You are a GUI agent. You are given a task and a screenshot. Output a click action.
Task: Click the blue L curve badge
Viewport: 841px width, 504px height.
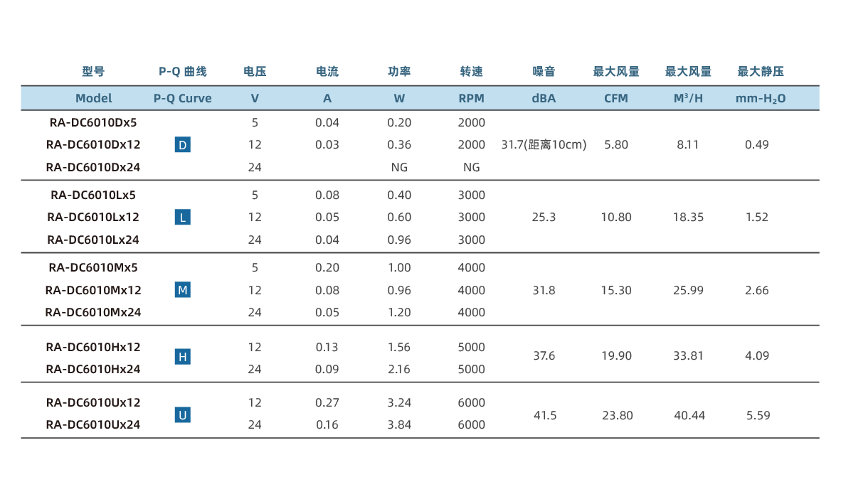(x=182, y=218)
